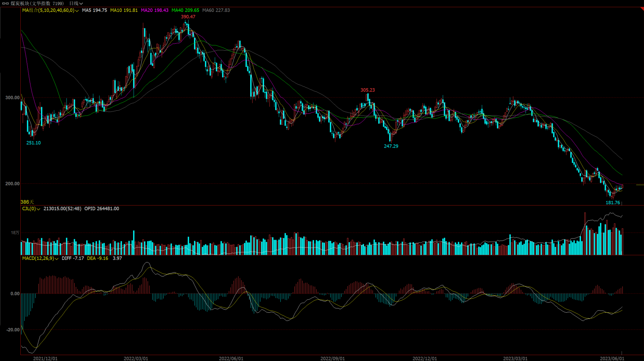644x361 pixels.
Task: Expand the MACD(12,26,9) indicator menu
Action: (x=40, y=258)
